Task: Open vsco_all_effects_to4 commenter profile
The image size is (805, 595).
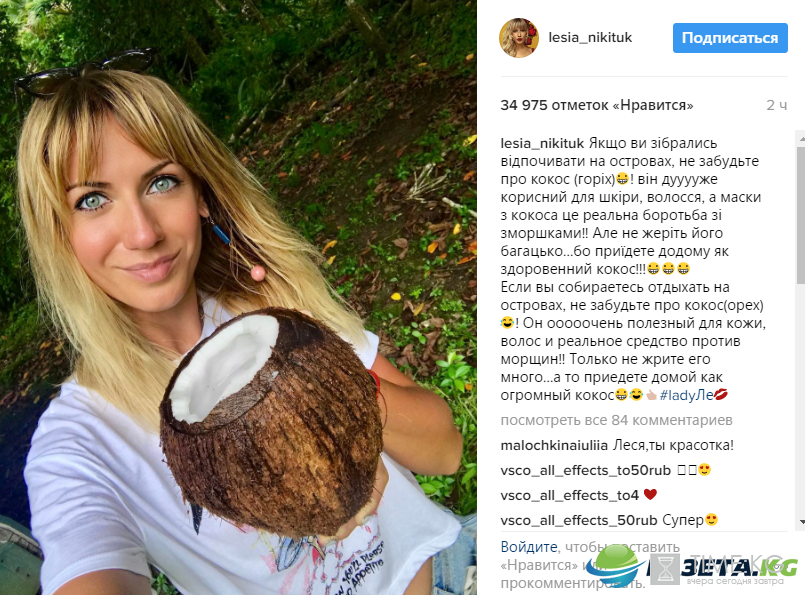Action: point(569,495)
